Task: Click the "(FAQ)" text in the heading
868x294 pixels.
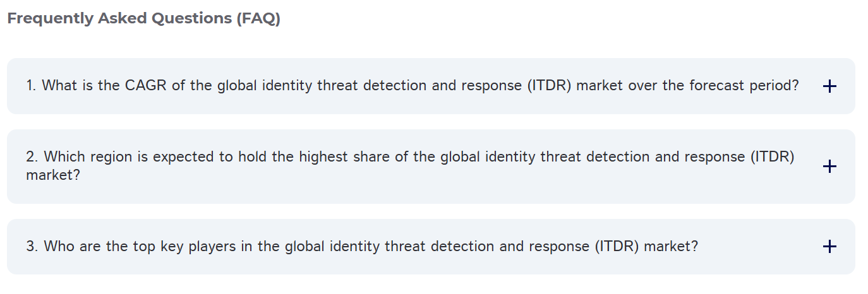Action: point(258,19)
